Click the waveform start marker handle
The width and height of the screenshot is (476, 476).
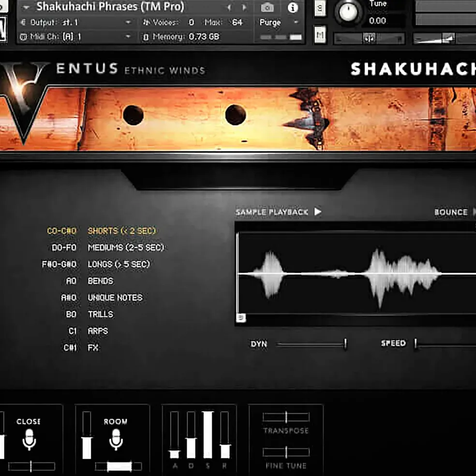click(x=241, y=318)
